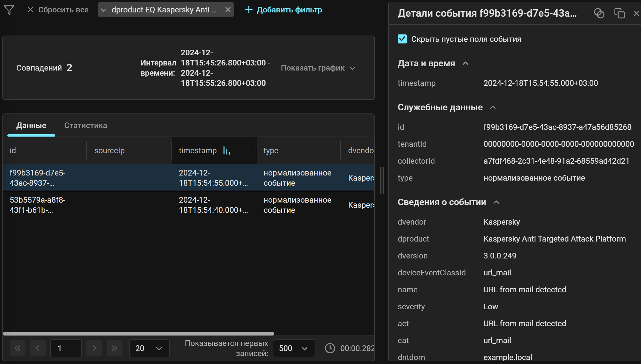Screen dimensions: 641x364
Task: Click timestamp cell 18T15:54:40.000 in second row
Action: point(213,205)
